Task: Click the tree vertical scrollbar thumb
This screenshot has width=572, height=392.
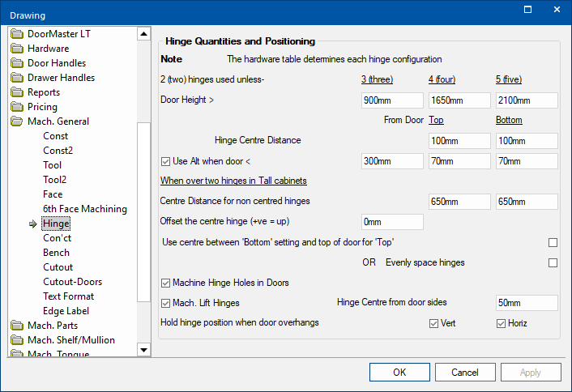Action: pyautogui.click(x=143, y=212)
